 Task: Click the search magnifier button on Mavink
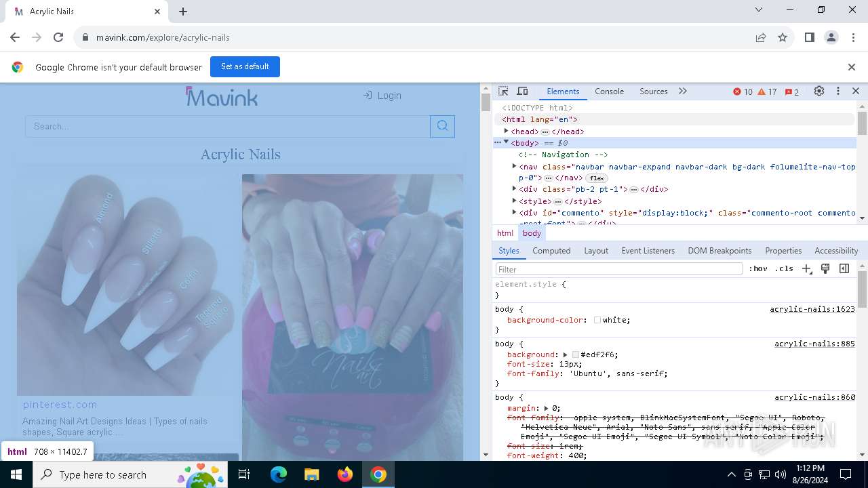(442, 126)
